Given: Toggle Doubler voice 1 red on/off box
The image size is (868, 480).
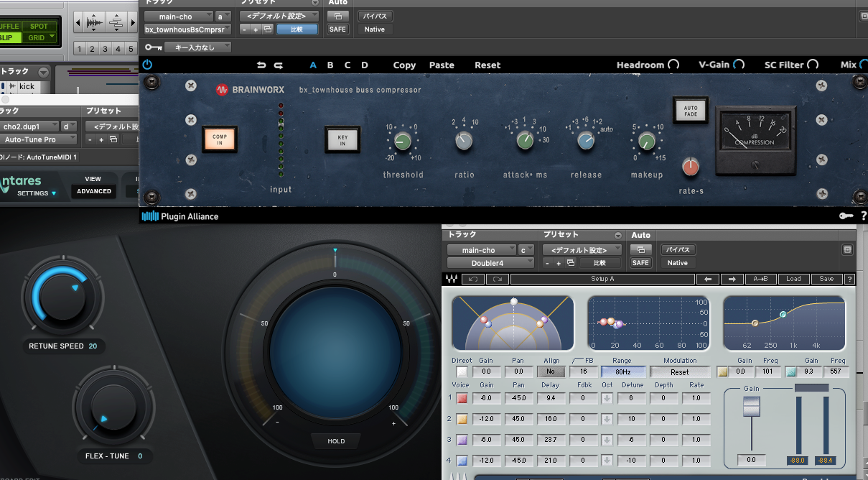Looking at the screenshot, I should (462, 398).
